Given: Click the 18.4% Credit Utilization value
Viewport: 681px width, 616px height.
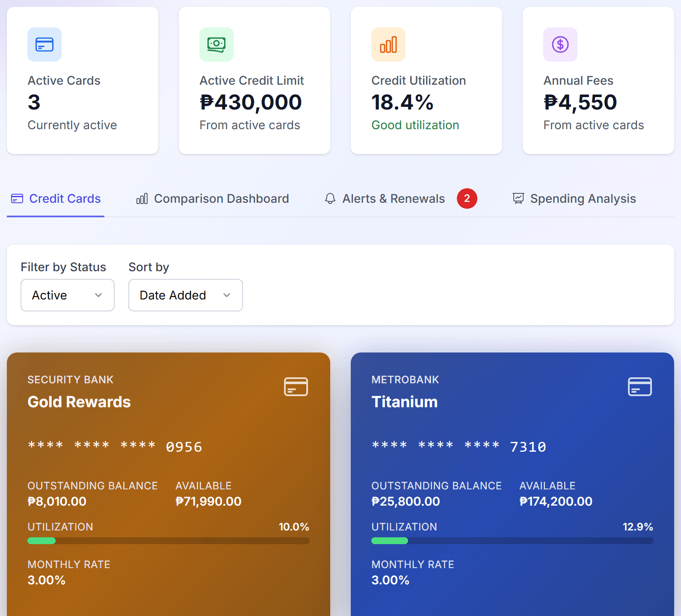Looking at the screenshot, I should point(403,102).
